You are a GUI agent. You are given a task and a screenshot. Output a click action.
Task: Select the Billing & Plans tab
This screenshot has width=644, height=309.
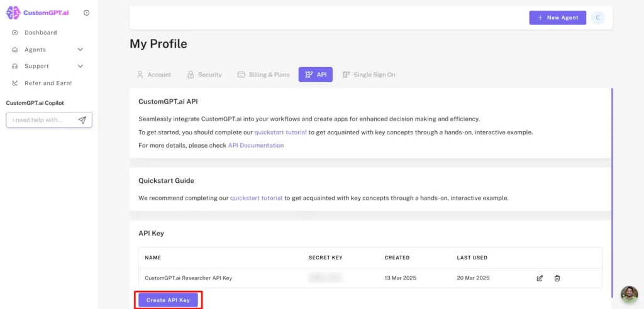tap(264, 75)
